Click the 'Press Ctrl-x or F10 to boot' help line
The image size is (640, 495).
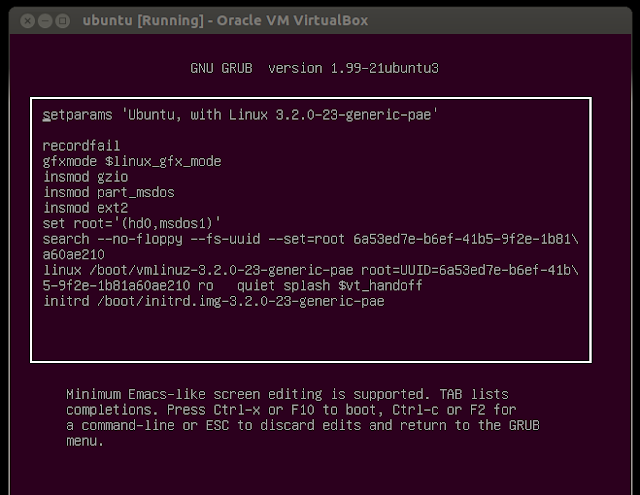pos(291,410)
